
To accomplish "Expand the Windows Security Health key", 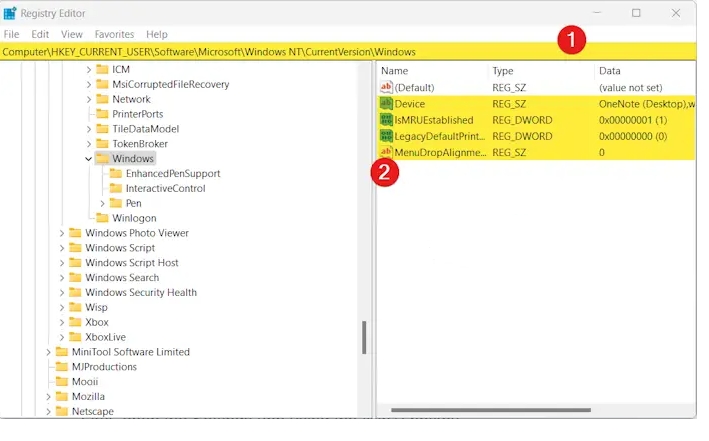I will click(x=61, y=293).
